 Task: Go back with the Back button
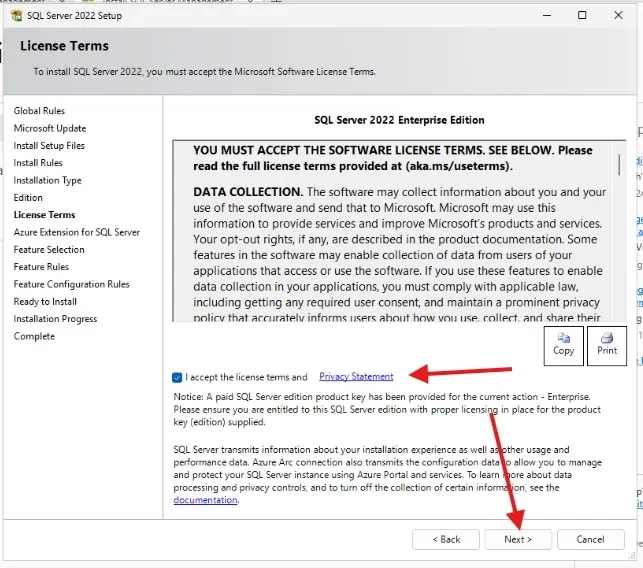446,539
